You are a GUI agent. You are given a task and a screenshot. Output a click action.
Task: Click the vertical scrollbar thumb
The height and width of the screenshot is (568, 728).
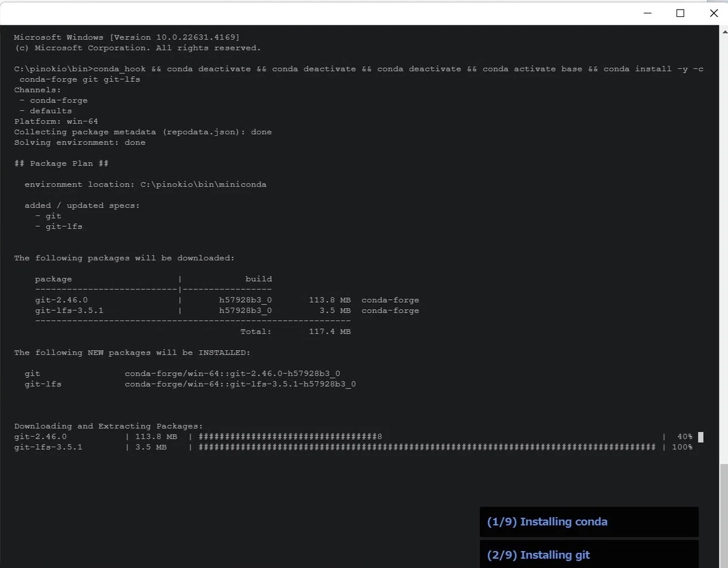(x=724, y=516)
